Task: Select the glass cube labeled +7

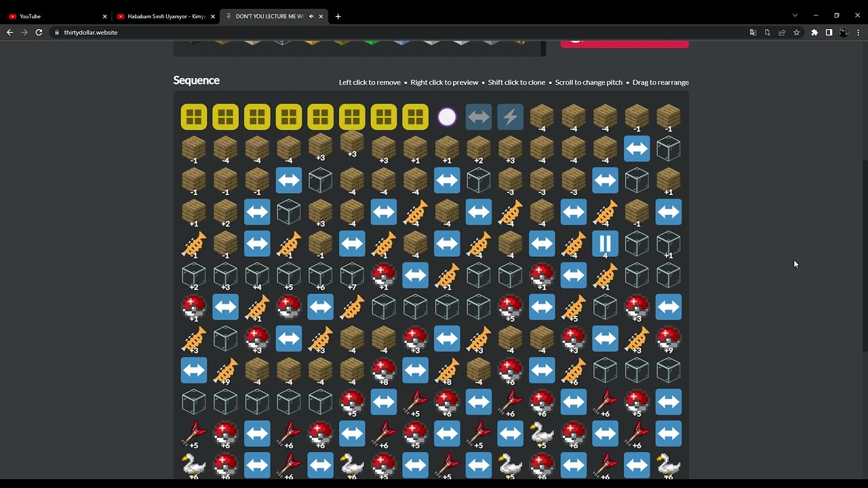Action: click(x=352, y=276)
